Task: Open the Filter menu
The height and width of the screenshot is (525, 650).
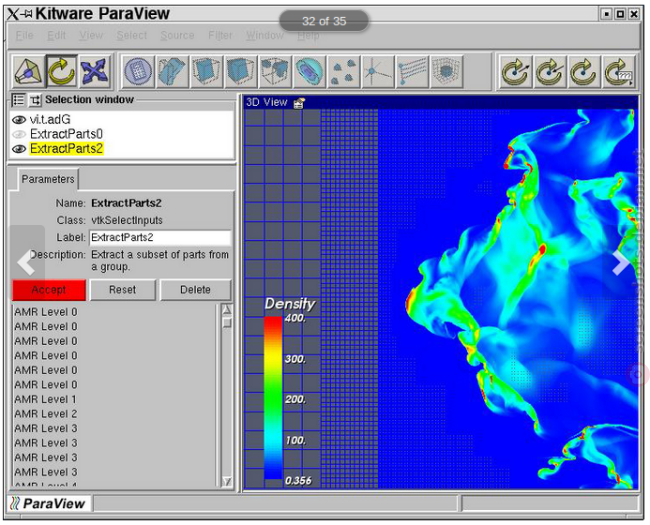Action: (x=220, y=35)
